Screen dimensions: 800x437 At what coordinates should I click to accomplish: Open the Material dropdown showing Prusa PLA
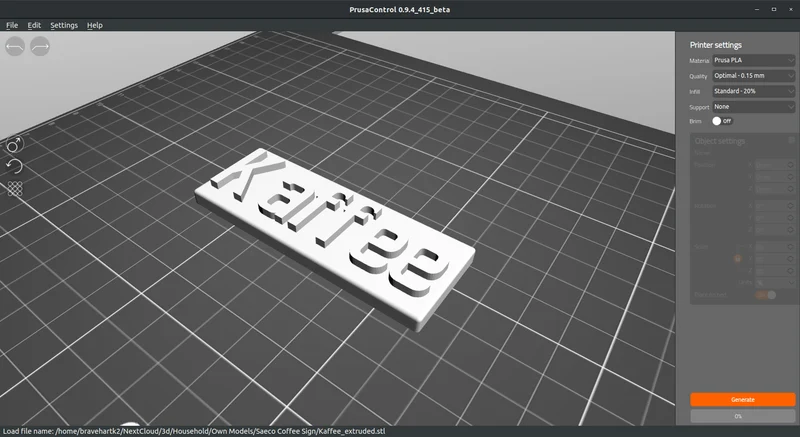(x=754, y=60)
